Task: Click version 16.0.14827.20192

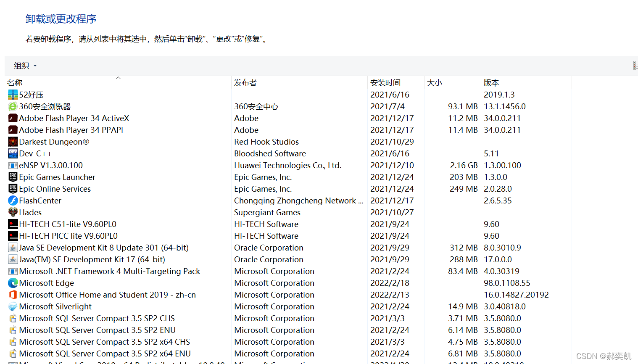Action: click(517, 295)
